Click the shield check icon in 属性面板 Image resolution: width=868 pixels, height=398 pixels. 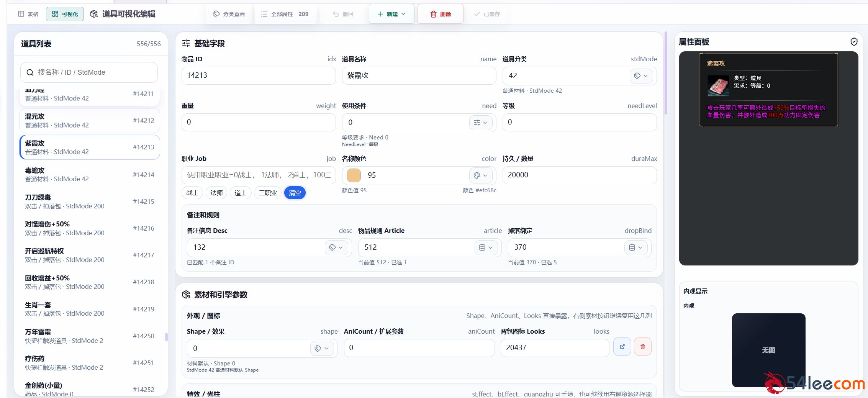click(x=854, y=42)
